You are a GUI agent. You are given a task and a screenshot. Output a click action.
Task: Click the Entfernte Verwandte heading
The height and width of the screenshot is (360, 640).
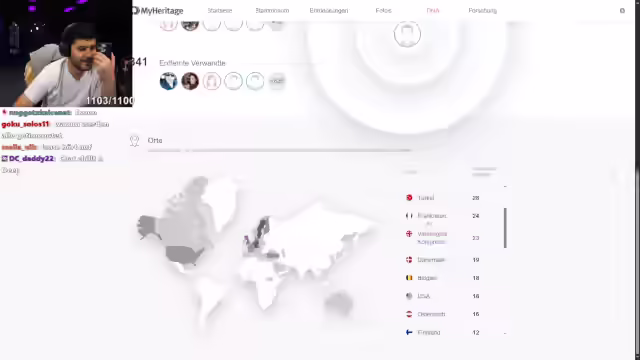click(192, 63)
